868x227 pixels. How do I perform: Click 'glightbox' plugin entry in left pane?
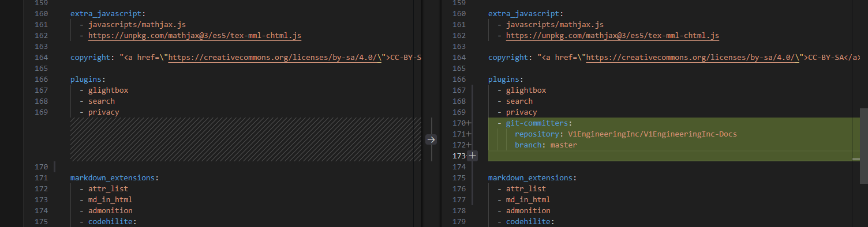pyautogui.click(x=108, y=90)
